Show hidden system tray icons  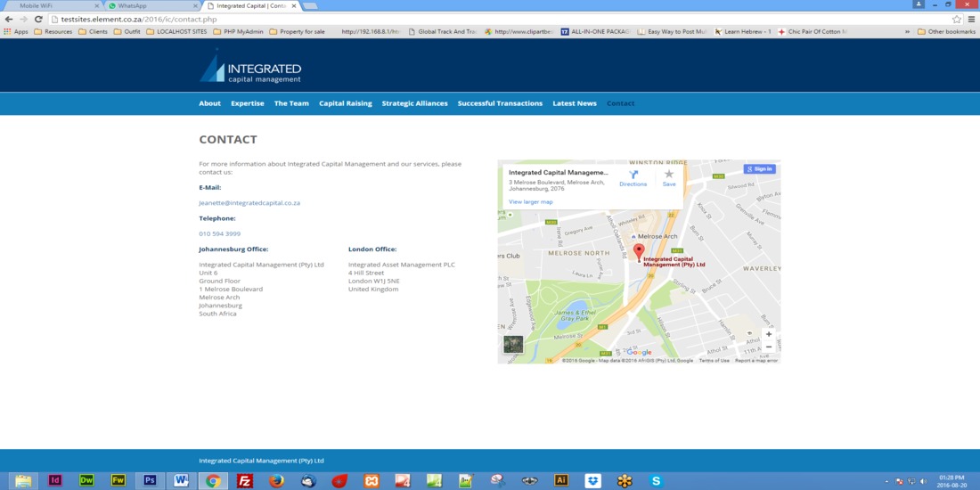[886, 481]
